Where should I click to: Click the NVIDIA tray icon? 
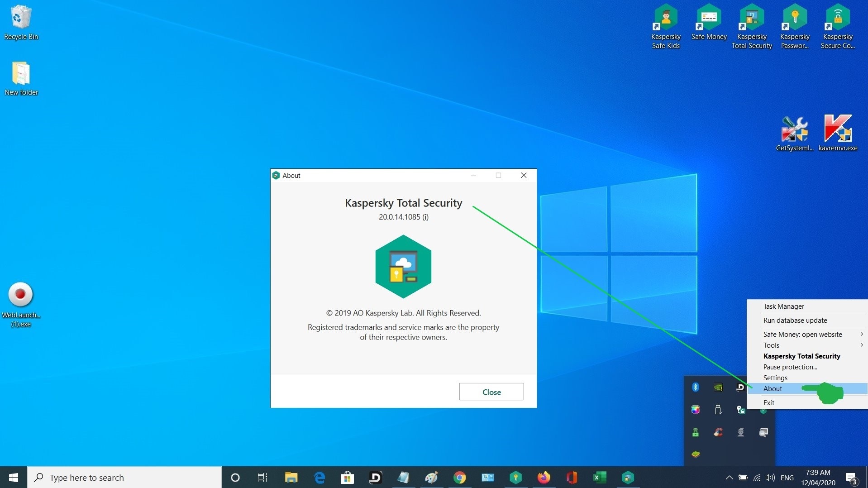click(718, 387)
